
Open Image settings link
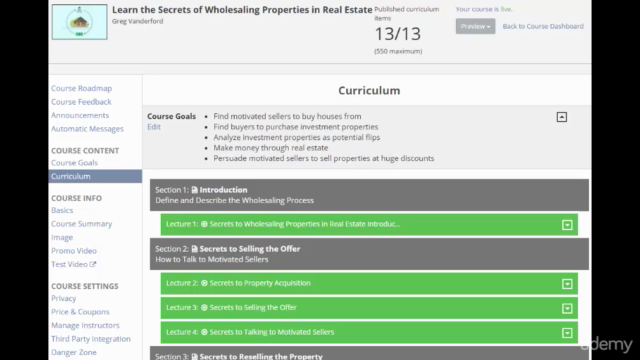point(62,237)
